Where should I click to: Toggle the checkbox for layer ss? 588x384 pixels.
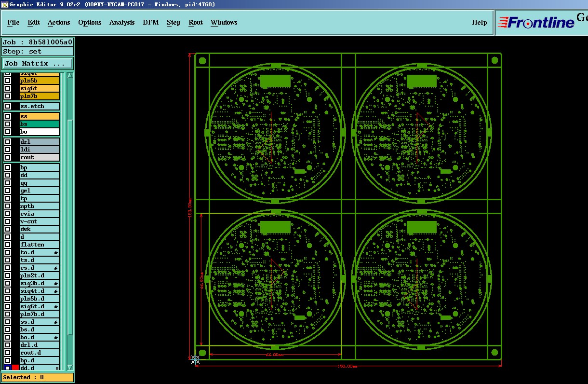click(8, 116)
